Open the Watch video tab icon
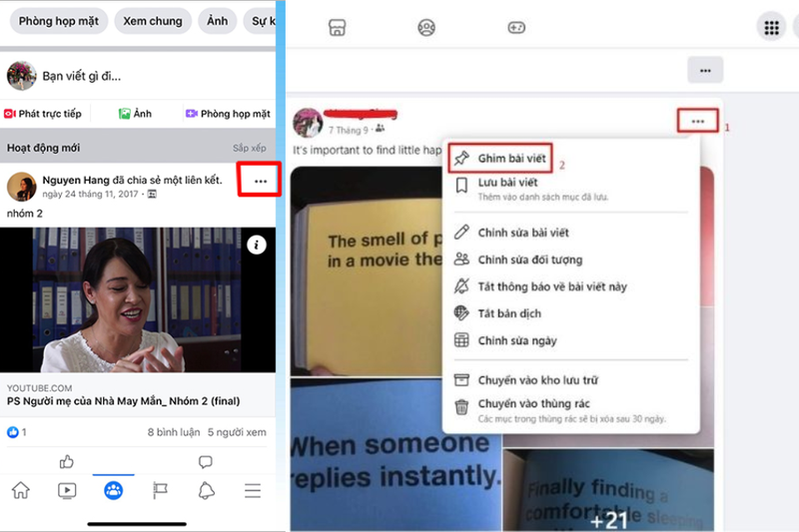The width and height of the screenshot is (799, 532). pyautogui.click(x=67, y=491)
